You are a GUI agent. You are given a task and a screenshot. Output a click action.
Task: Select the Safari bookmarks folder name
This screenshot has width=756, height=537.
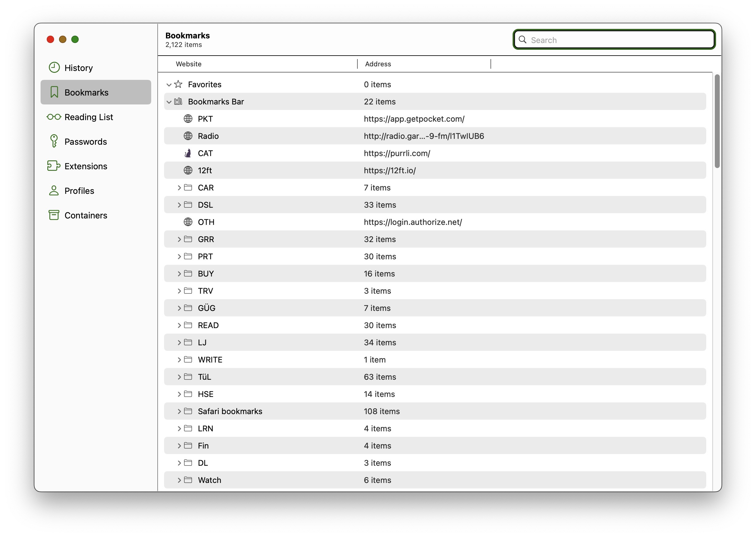[230, 411]
